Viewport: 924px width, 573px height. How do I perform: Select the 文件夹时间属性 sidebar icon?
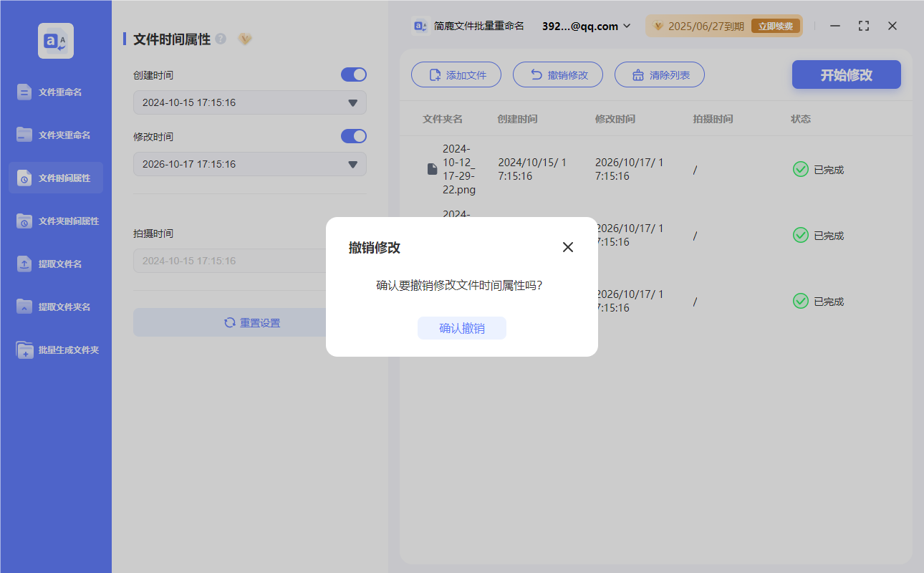point(55,221)
